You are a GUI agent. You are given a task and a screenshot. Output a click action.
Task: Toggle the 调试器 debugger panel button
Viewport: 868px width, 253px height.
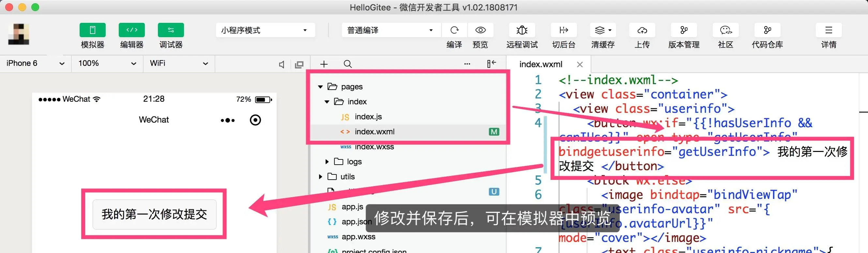coord(171,30)
